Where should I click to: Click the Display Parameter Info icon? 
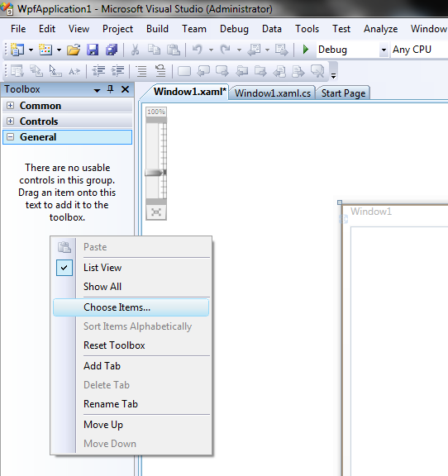point(36,71)
